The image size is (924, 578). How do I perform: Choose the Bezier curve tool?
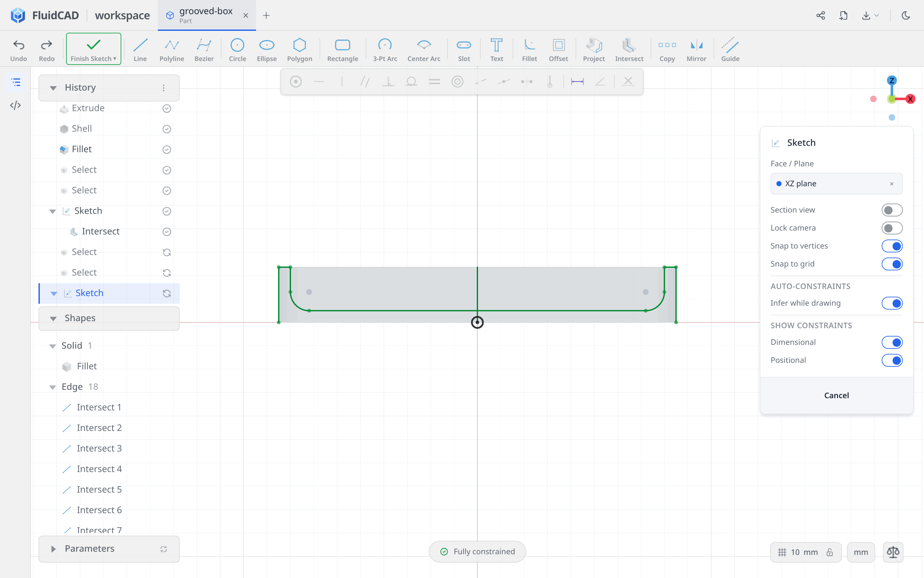pyautogui.click(x=204, y=50)
